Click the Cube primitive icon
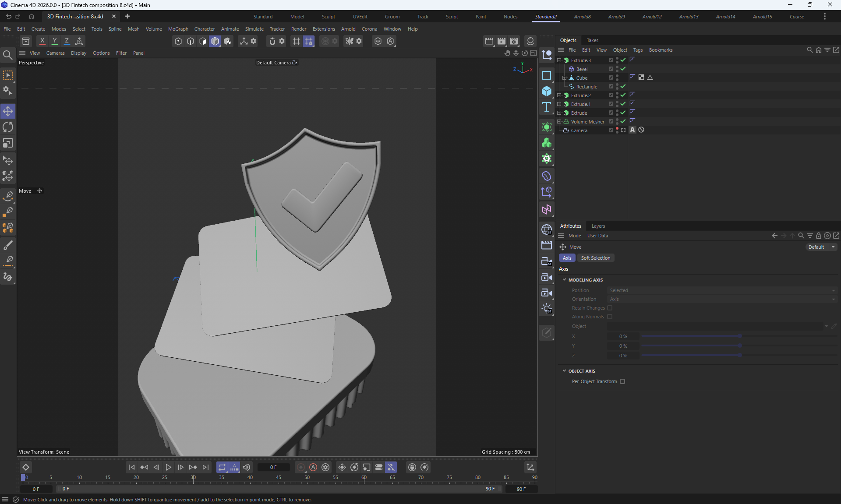This screenshot has width=841, height=504. [546, 91]
